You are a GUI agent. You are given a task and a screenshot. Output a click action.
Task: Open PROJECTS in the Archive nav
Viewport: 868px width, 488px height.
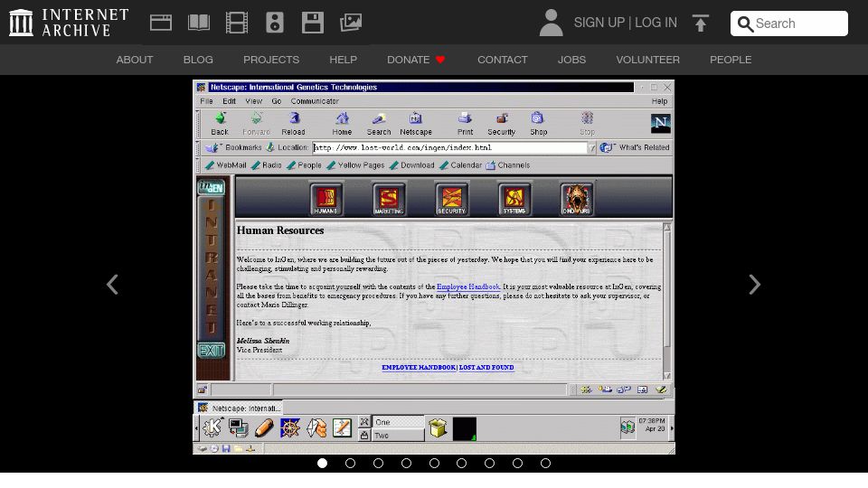click(271, 60)
